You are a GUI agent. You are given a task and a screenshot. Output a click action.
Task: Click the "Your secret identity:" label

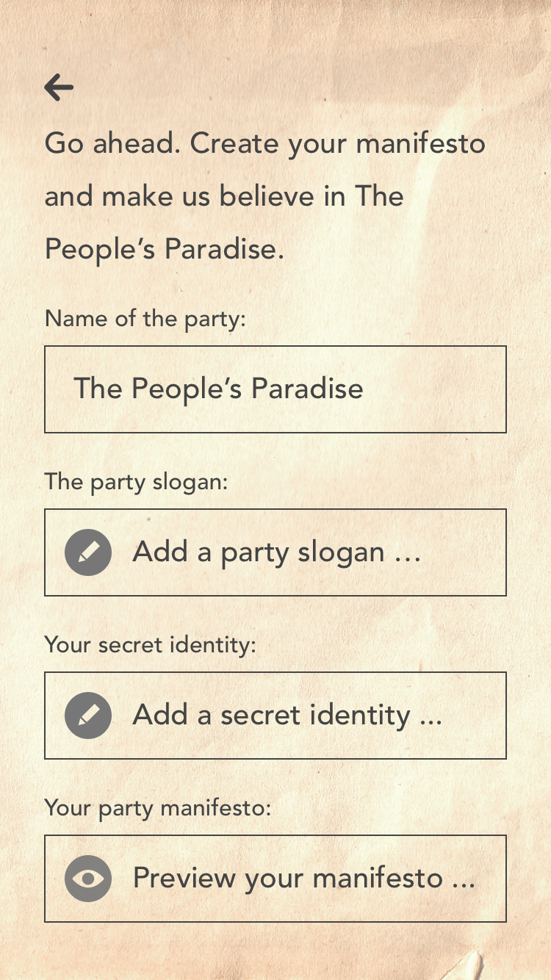[x=150, y=645]
